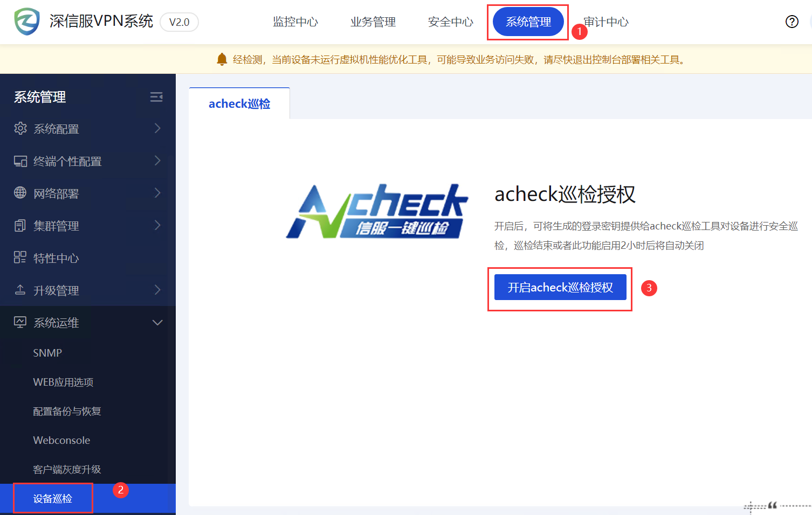
Task: Click the grid icon beside 特性中心
Action: tap(20, 257)
